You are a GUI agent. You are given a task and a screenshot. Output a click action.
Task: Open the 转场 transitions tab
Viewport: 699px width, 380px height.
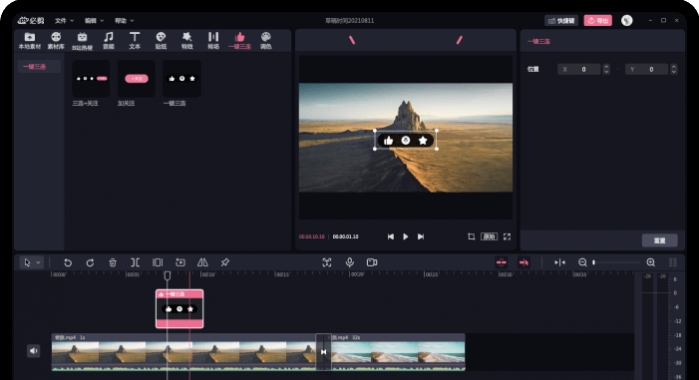tap(214, 41)
